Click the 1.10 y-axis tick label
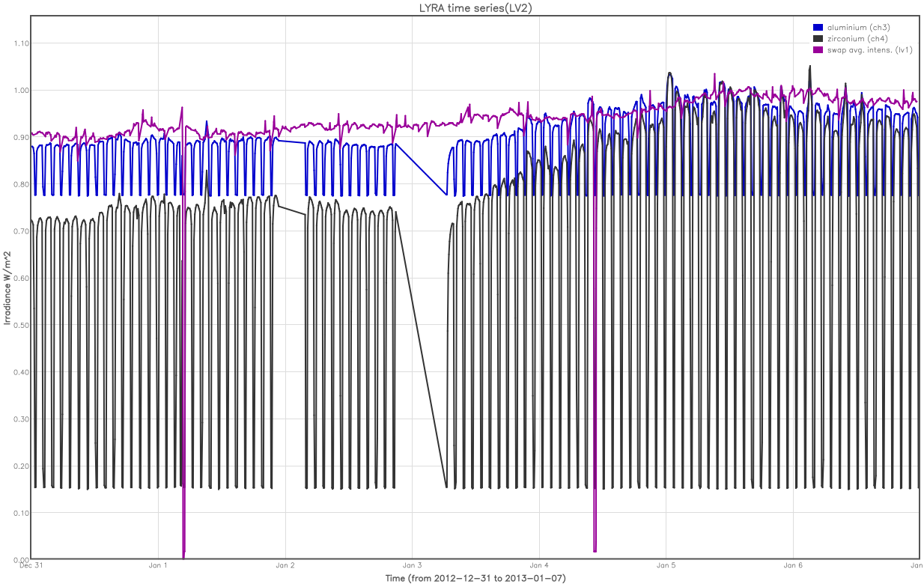The width and height of the screenshot is (924, 587). click(x=21, y=43)
